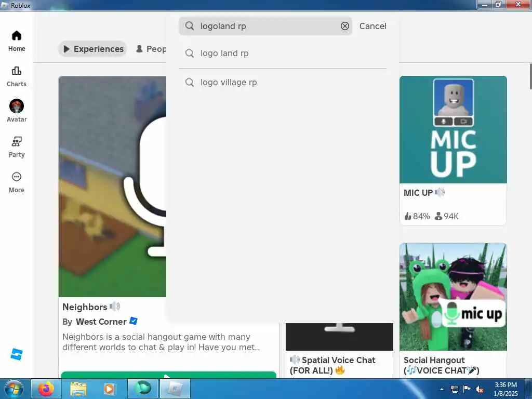Open Spatial Voice Chat (FOR ALL!) title
532x399 pixels.
(x=332, y=365)
